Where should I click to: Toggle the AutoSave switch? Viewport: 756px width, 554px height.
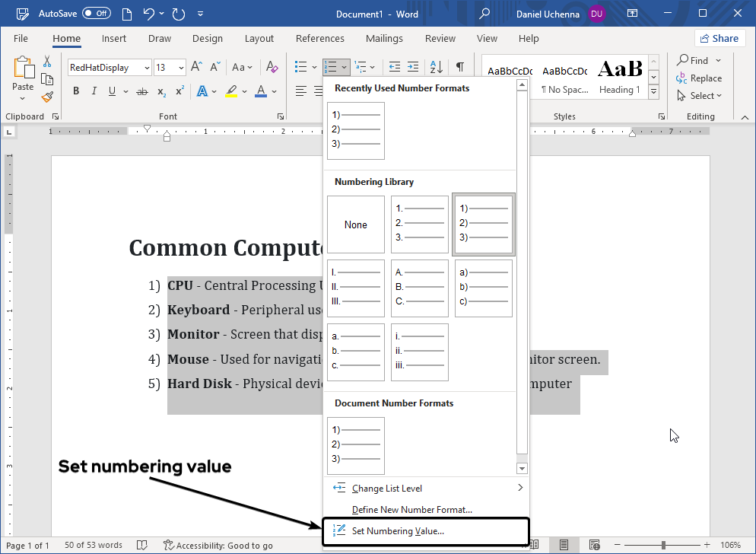96,14
